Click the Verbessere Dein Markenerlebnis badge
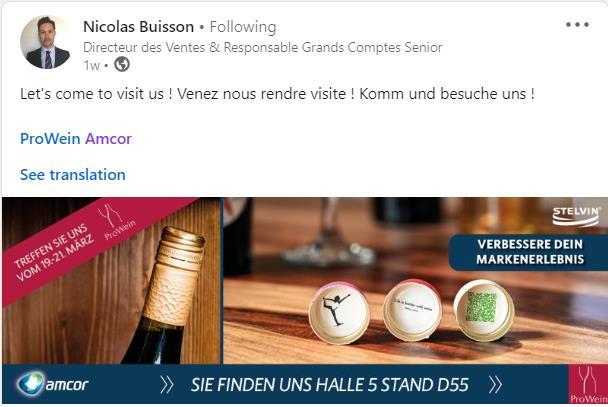Image resolution: width=608 pixels, height=407 pixels. click(528, 252)
